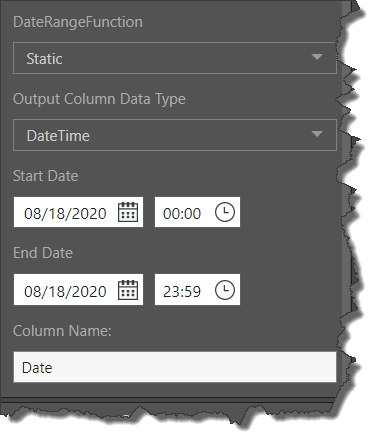This screenshot has width=381, height=445.
Task: Click the clock icon beside 23:59
Action: coord(225,290)
